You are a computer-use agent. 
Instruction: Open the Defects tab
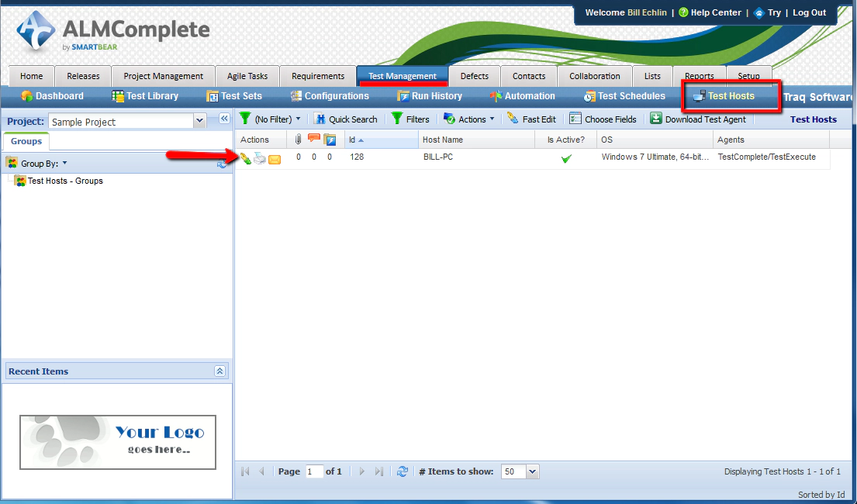pyautogui.click(x=475, y=76)
